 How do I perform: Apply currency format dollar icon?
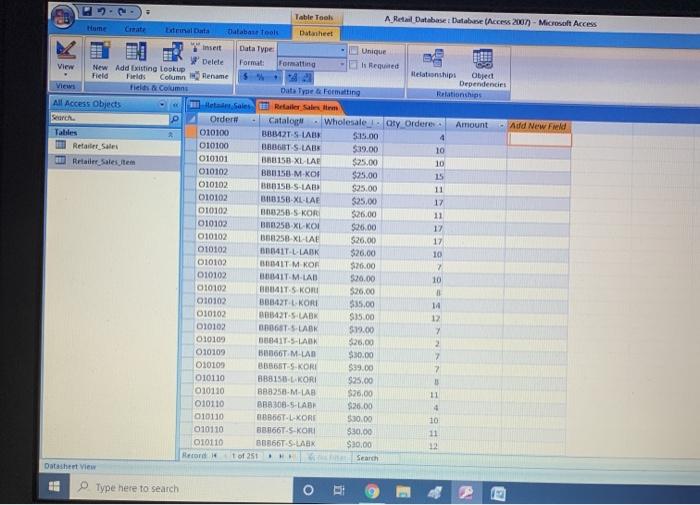tap(246, 77)
